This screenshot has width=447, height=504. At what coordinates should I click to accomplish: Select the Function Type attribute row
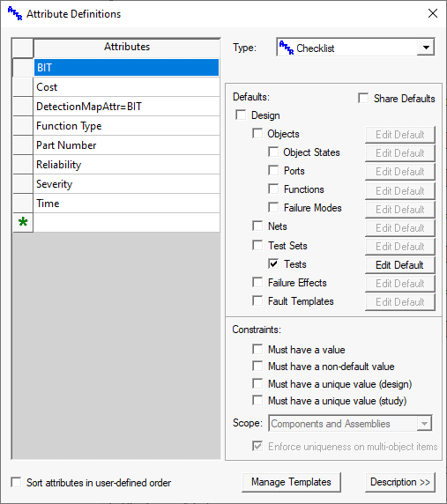[x=126, y=126]
